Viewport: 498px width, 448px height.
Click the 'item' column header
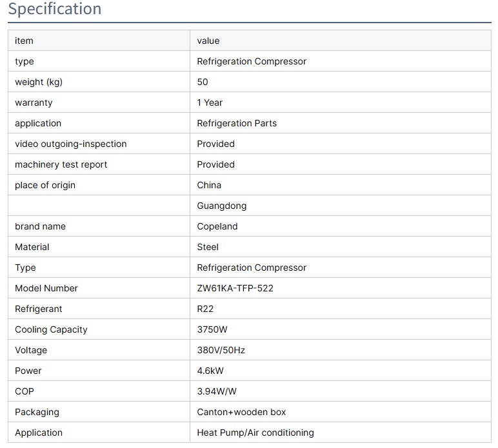(x=24, y=41)
